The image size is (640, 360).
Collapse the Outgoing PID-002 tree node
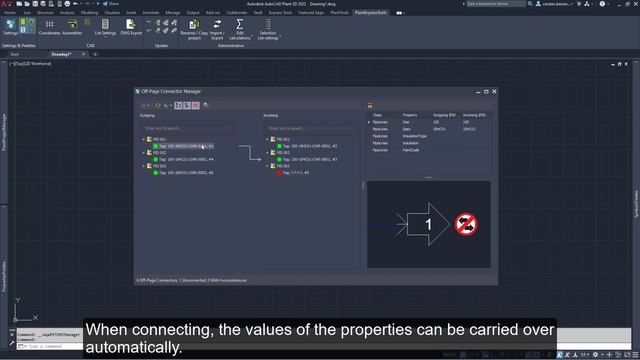pyautogui.click(x=144, y=153)
